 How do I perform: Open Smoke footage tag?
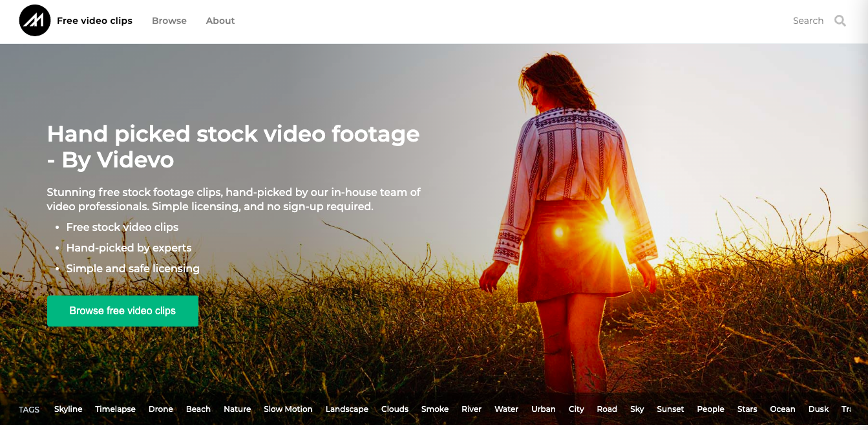pyautogui.click(x=434, y=409)
